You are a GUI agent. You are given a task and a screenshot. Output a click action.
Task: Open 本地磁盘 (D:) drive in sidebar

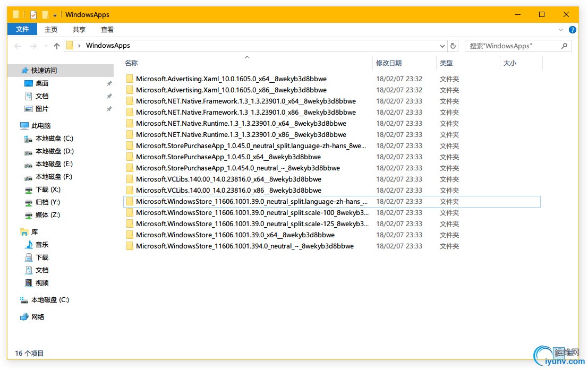click(54, 151)
